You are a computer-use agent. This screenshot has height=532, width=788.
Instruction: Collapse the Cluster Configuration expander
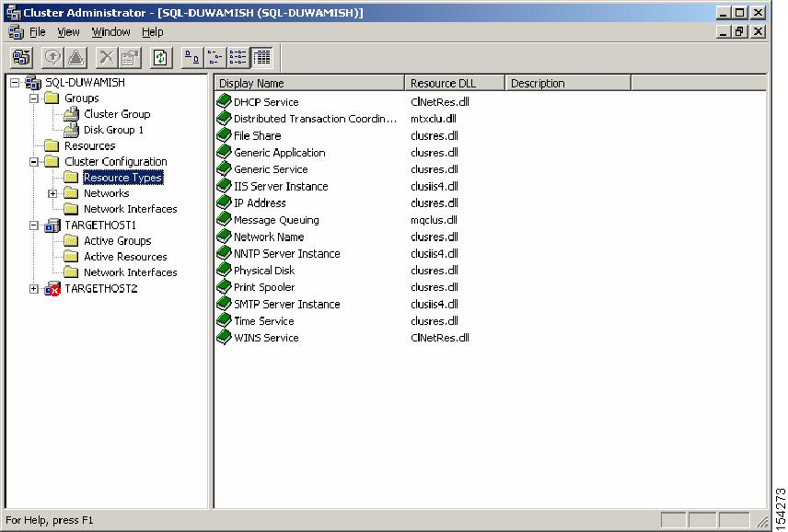coord(34,162)
